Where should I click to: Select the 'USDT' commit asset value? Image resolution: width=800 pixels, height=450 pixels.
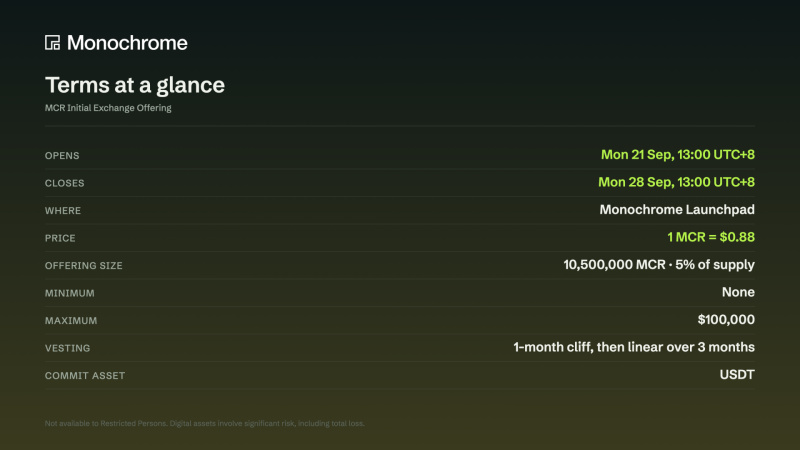[737, 375]
